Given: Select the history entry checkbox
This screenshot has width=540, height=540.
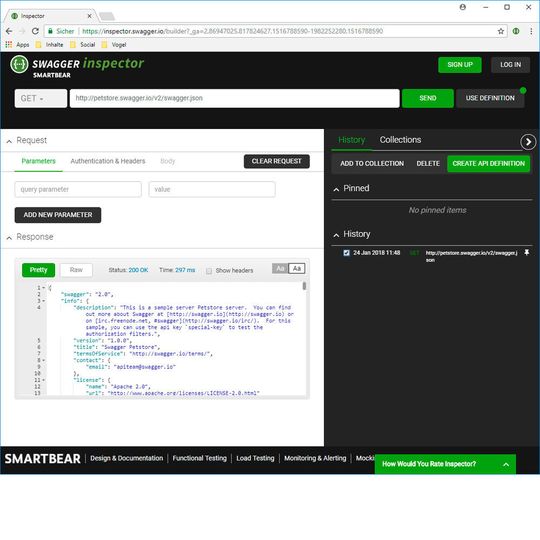Looking at the screenshot, I should tap(346, 253).
